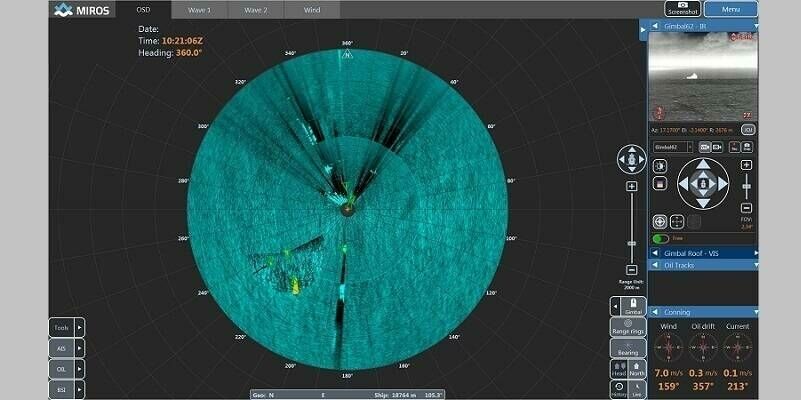
Task: Toggle Range rings display
Action: point(628,327)
